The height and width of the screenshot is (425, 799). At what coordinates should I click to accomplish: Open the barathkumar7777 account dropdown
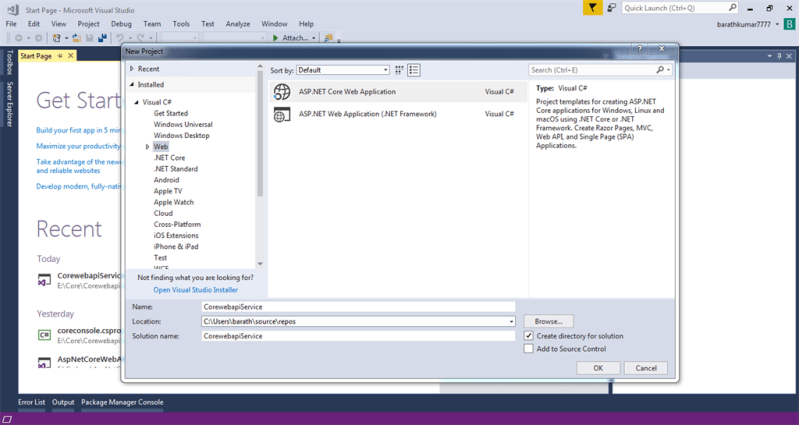pos(778,24)
